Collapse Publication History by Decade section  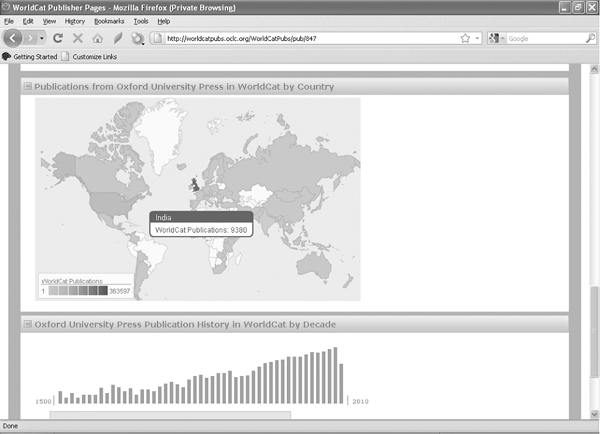click(27, 324)
